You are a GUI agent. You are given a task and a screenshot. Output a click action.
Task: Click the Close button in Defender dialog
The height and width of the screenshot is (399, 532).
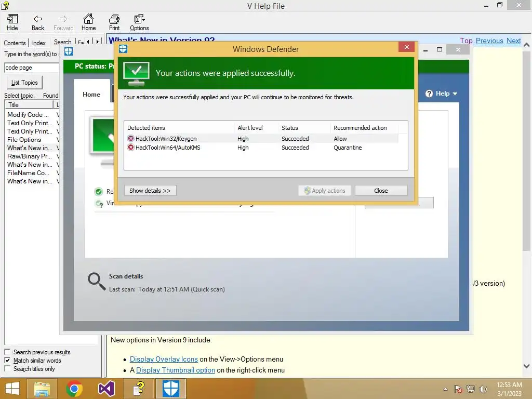pyautogui.click(x=381, y=191)
